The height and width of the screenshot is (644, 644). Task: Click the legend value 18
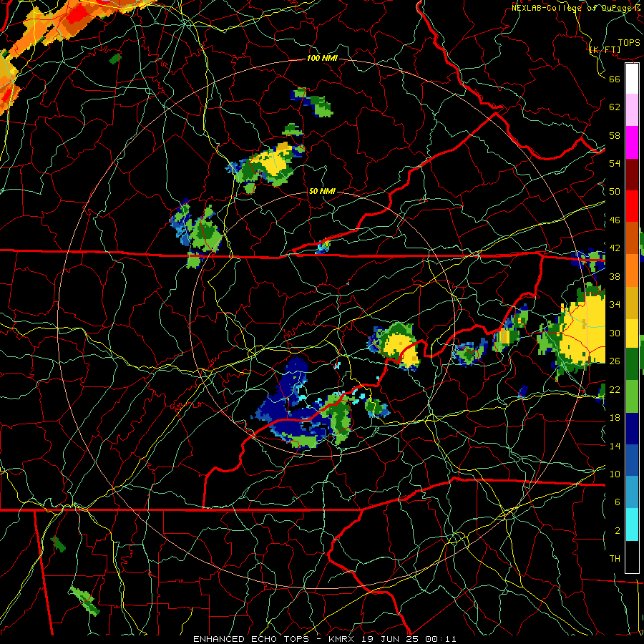[x=615, y=418]
